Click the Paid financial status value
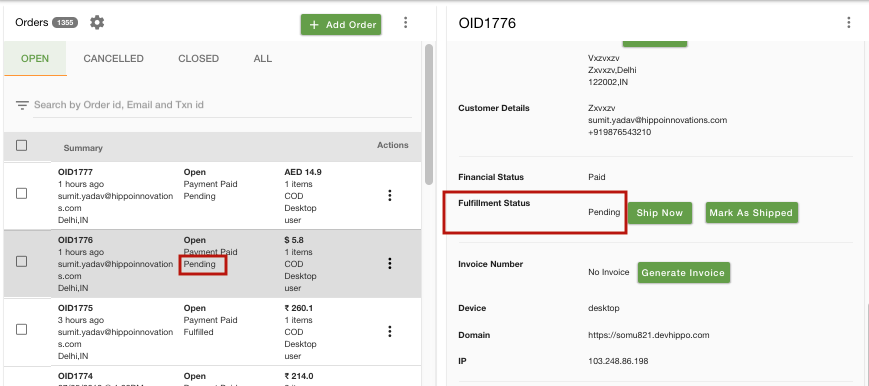869x386 pixels. [x=596, y=177]
